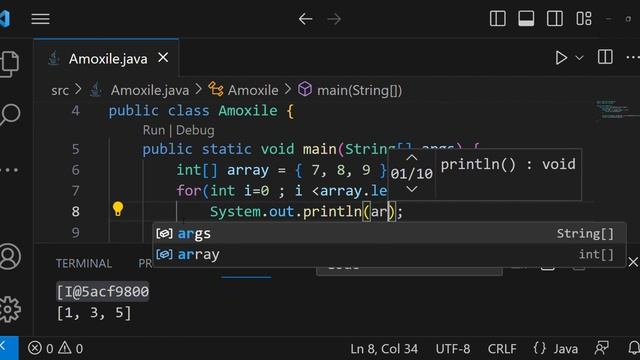Change UTF-8 file encoding
Screen dimensions: 640x360
(453, 349)
